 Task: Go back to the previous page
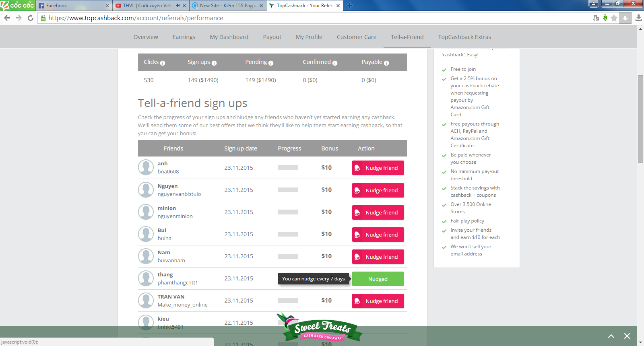point(7,18)
